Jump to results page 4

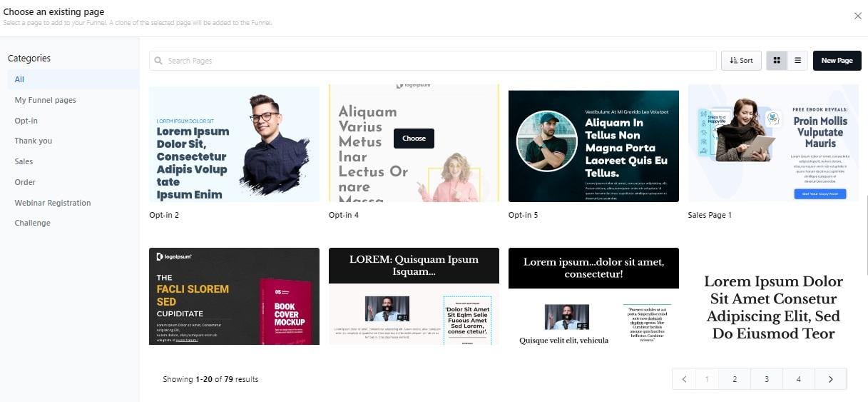pos(799,379)
